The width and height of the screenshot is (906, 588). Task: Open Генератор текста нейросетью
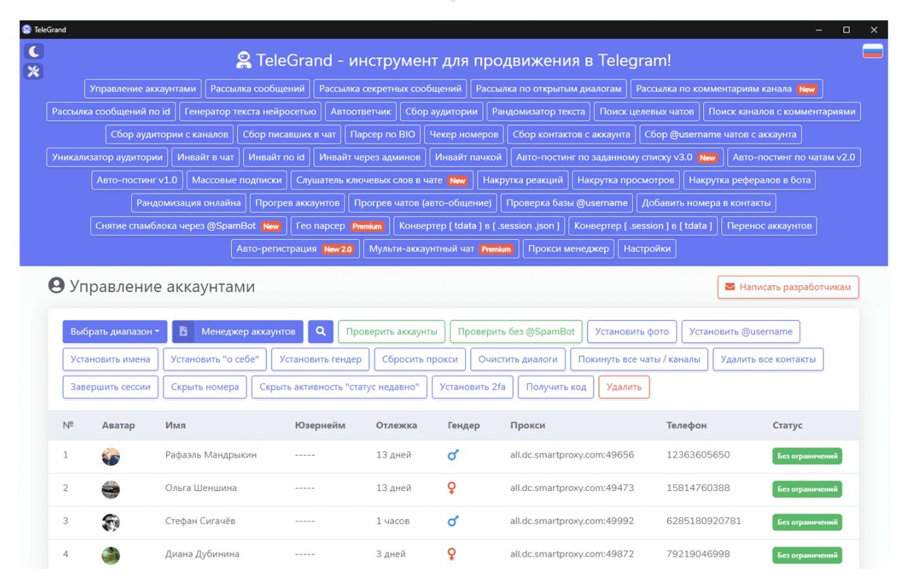[250, 111]
